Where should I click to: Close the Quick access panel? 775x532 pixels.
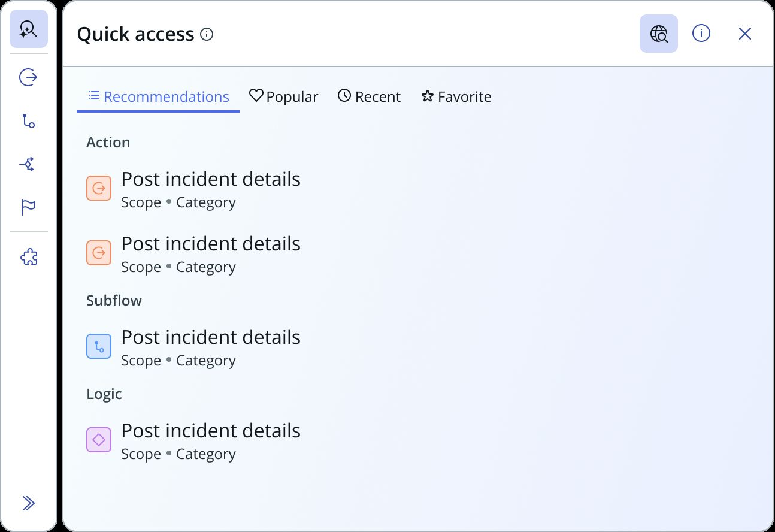point(744,34)
